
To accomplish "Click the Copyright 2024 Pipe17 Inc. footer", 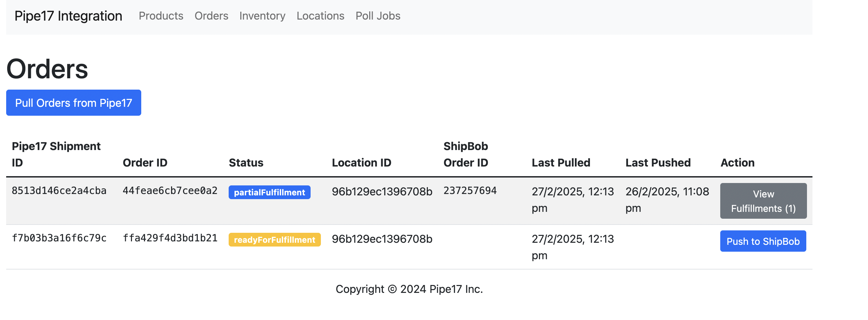I will (409, 289).
